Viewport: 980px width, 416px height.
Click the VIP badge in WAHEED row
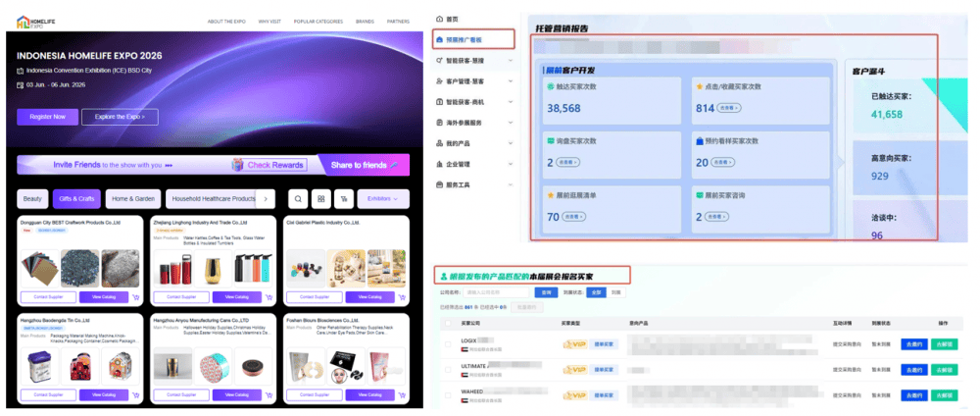tap(574, 395)
